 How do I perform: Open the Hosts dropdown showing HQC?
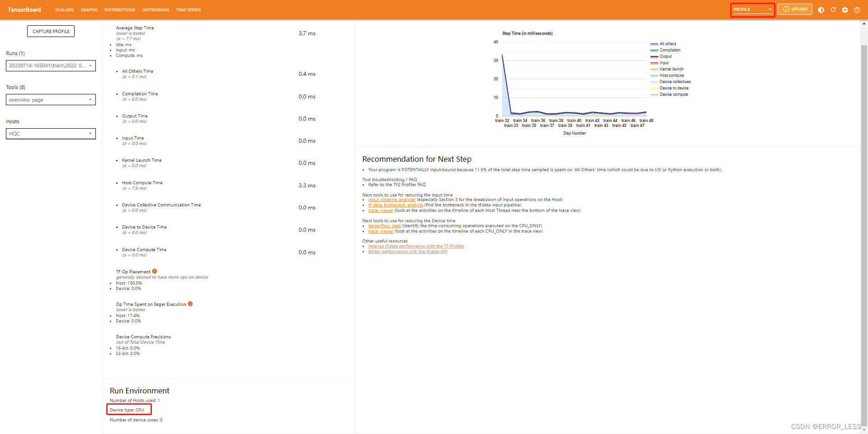coord(51,134)
